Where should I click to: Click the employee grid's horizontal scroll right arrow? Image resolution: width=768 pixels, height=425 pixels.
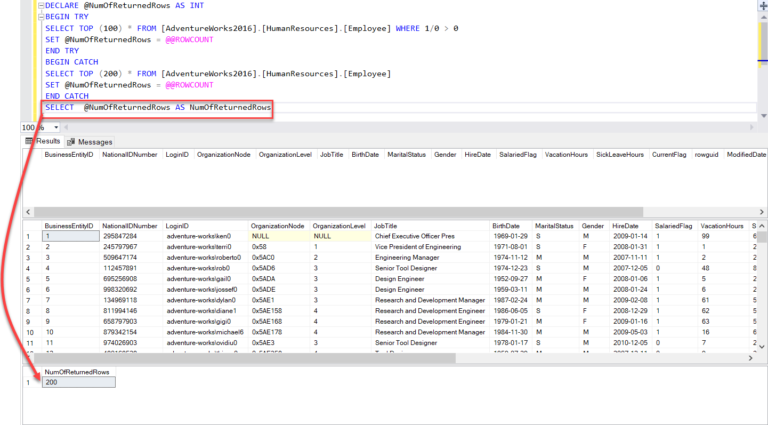750,358
